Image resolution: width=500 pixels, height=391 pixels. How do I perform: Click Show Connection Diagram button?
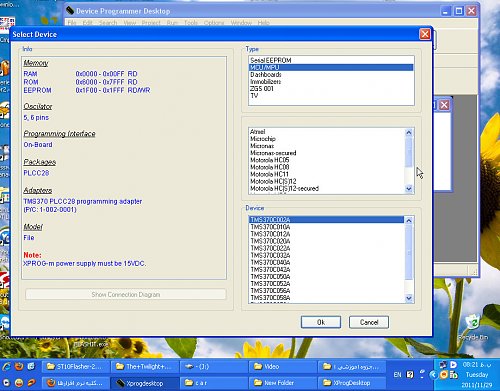point(126,294)
